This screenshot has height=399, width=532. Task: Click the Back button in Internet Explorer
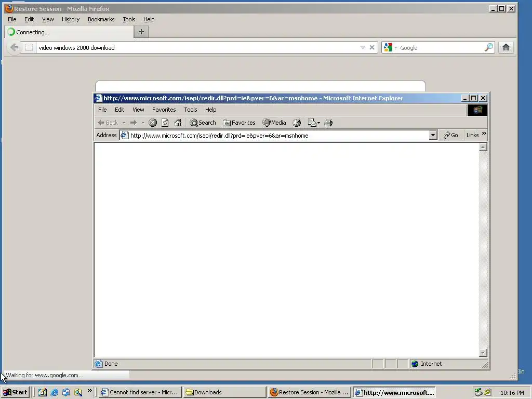108,123
